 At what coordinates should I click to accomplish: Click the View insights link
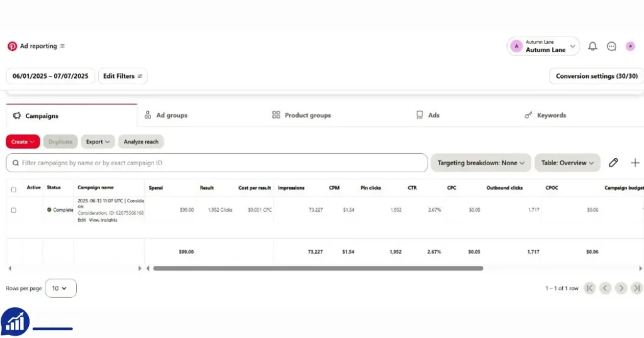[x=103, y=220]
